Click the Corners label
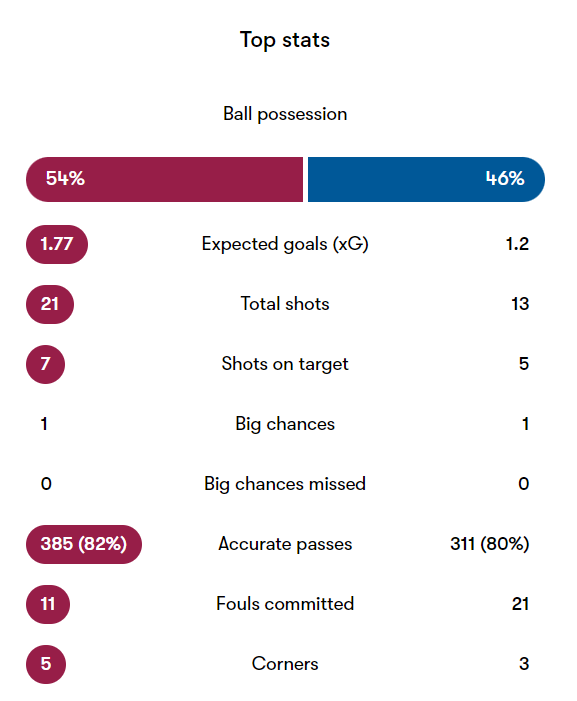 coord(285,664)
